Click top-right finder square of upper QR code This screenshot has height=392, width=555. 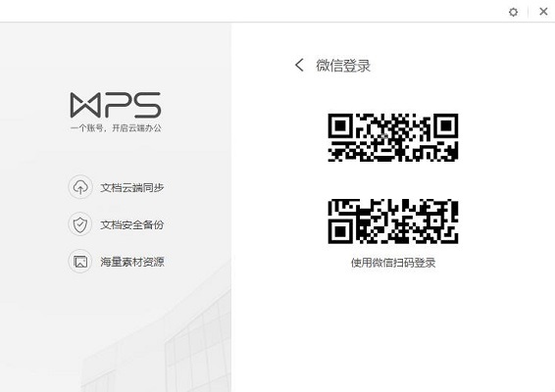tap(446, 125)
